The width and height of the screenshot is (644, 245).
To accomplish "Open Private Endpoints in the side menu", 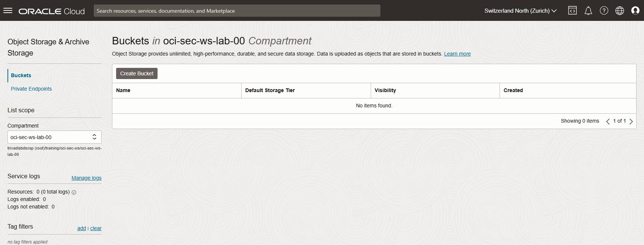I will (x=31, y=89).
